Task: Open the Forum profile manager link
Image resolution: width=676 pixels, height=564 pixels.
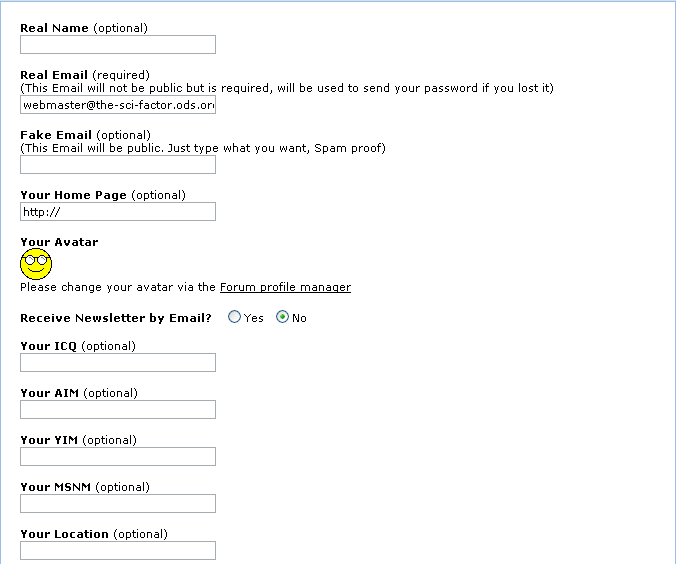Action: tap(285, 287)
